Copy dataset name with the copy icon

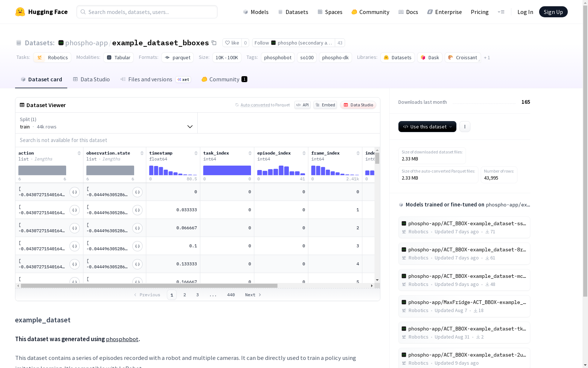(x=214, y=43)
